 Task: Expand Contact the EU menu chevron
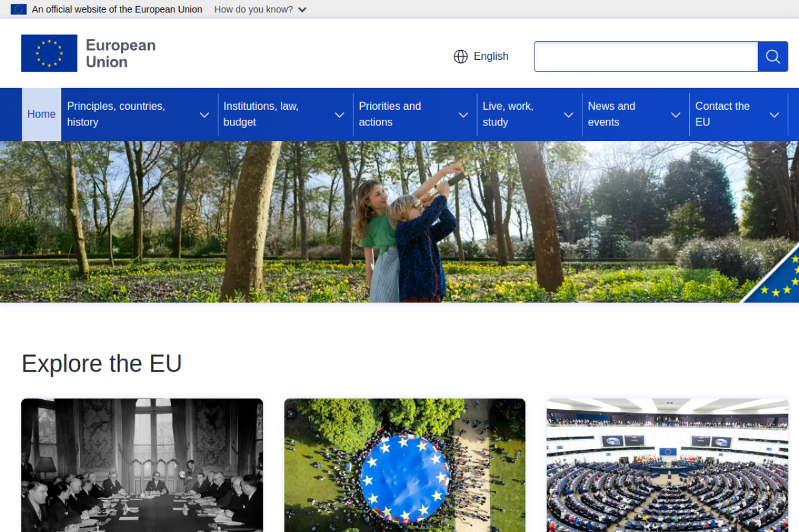tap(774, 115)
